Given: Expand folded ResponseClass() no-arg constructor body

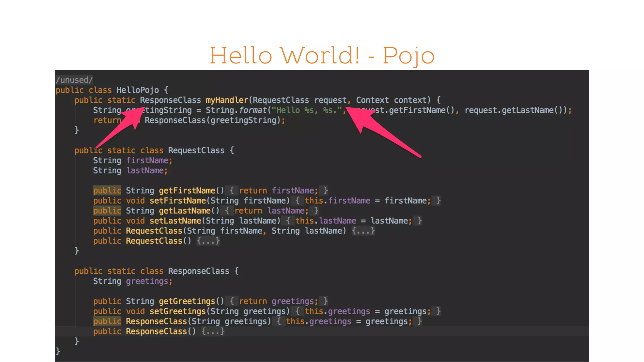Looking at the screenshot, I should click(213, 332).
